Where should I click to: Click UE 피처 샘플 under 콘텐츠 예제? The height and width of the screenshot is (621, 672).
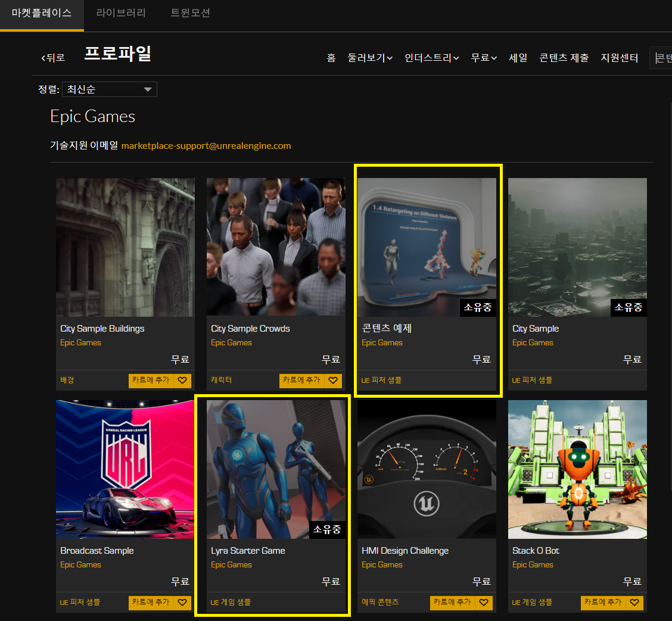(381, 380)
